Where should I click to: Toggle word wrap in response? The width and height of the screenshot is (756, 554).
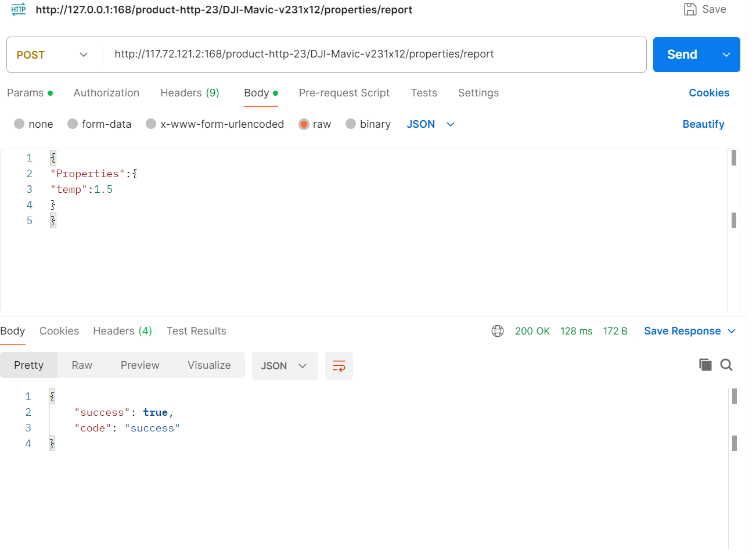coord(339,366)
